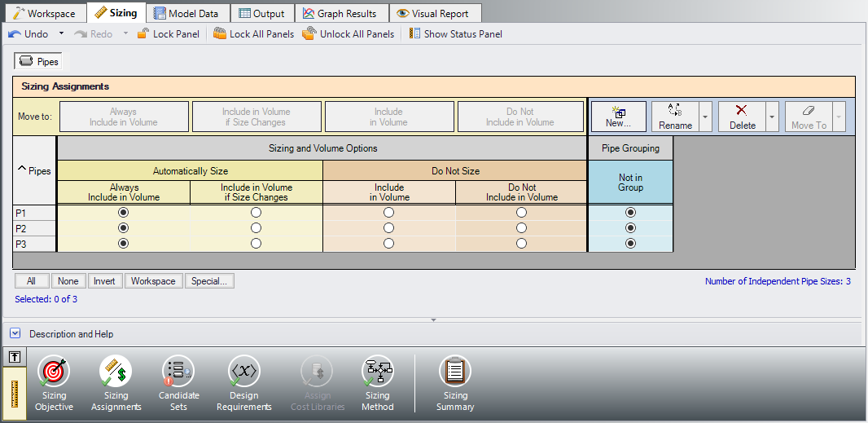Viewport: 868px width, 423px height.
Task: Open the Undo dropdown arrow
Action: click(61, 34)
